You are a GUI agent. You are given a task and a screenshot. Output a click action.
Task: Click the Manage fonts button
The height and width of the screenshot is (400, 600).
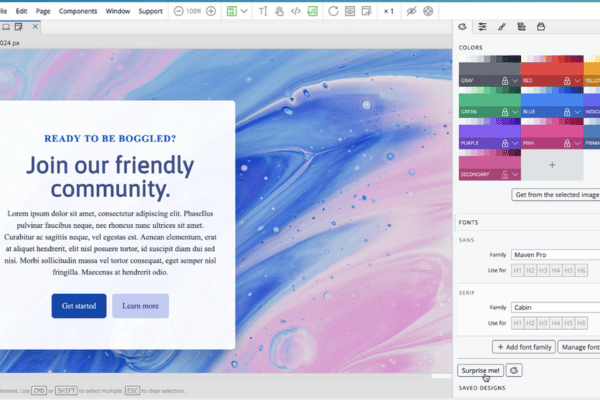coord(579,347)
